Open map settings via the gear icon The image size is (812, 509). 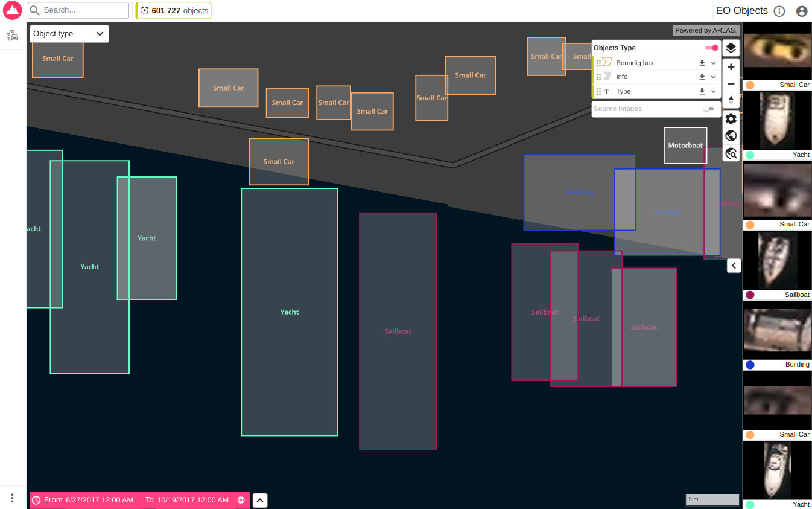click(x=731, y=119)
